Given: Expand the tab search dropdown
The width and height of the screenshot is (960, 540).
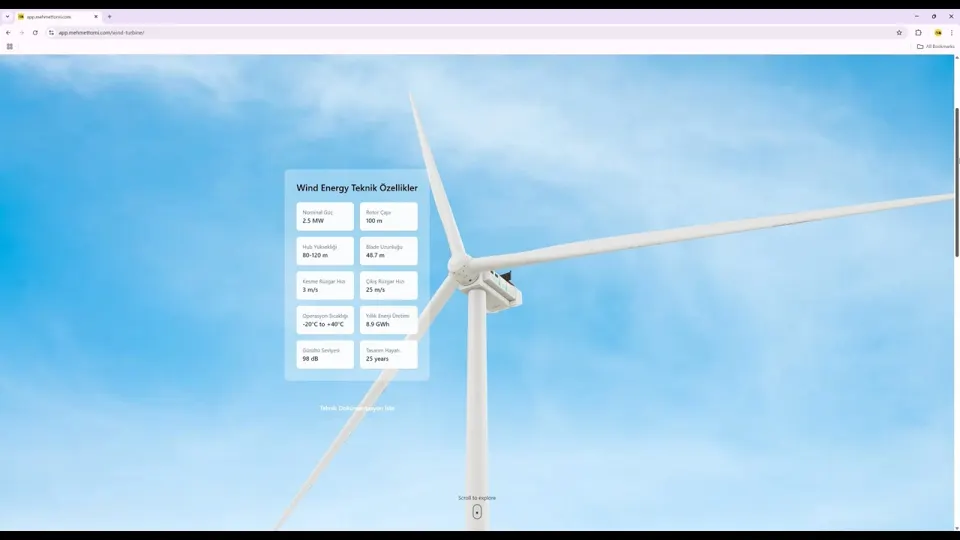Looking at the screenshot, I should tap(7, 17).
